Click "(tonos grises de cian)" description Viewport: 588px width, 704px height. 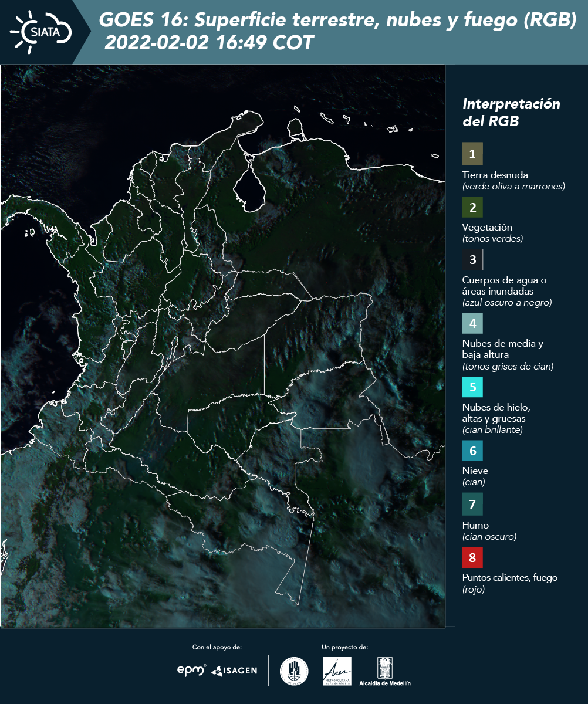coord(508,367)
